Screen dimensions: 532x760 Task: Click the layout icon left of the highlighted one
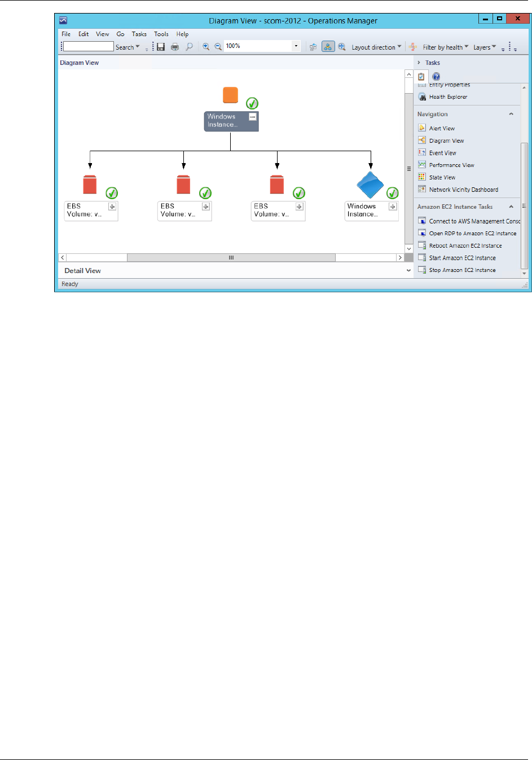313,47
